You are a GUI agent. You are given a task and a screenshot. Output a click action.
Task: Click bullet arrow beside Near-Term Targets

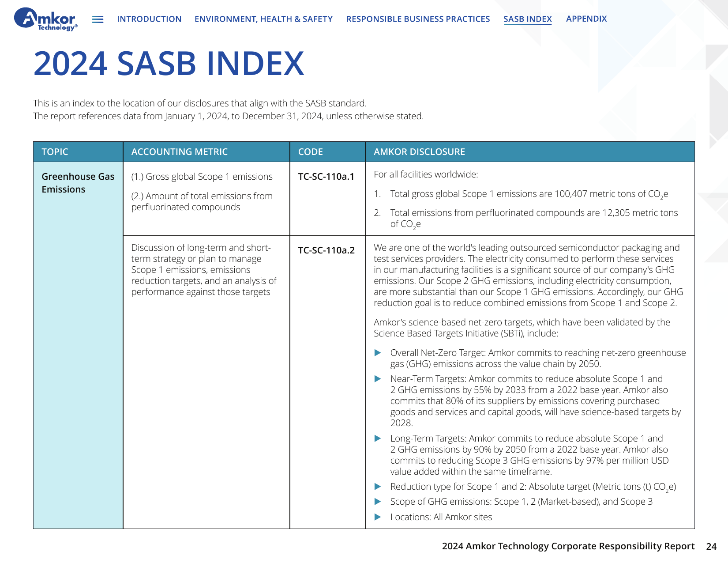[x=378, y=379]
